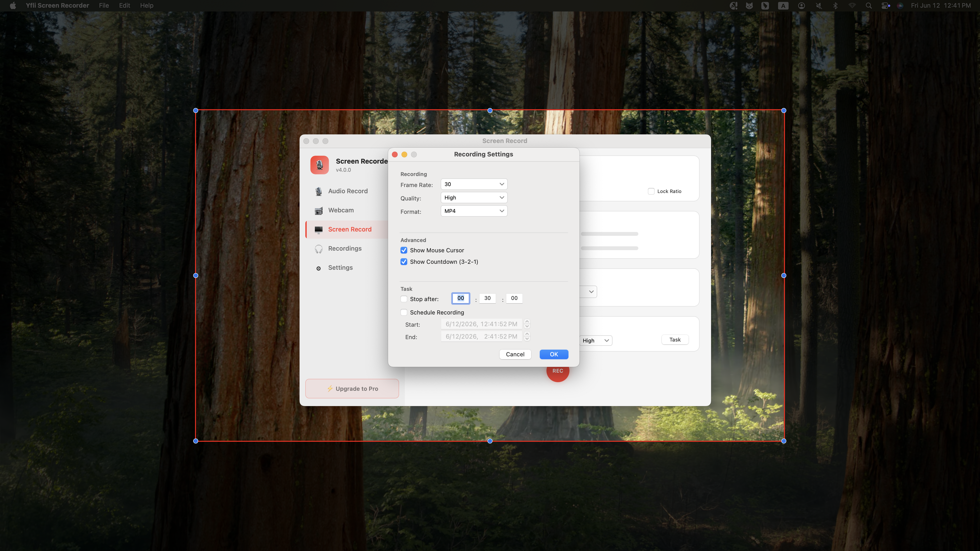Viewport: 980px width, 551px height.
Task: Toggle Lock Ratio checkbox in Screen Record window
Action: pos(651,191)
